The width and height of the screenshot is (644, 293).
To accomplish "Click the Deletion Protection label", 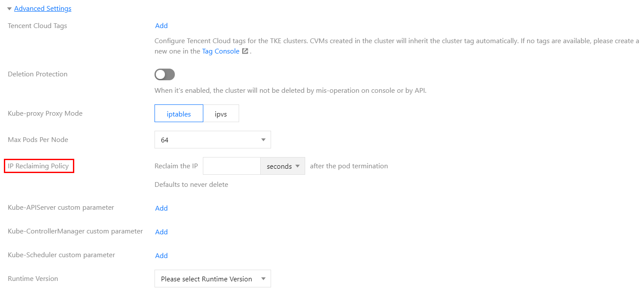I will click(x=38, y=74).
